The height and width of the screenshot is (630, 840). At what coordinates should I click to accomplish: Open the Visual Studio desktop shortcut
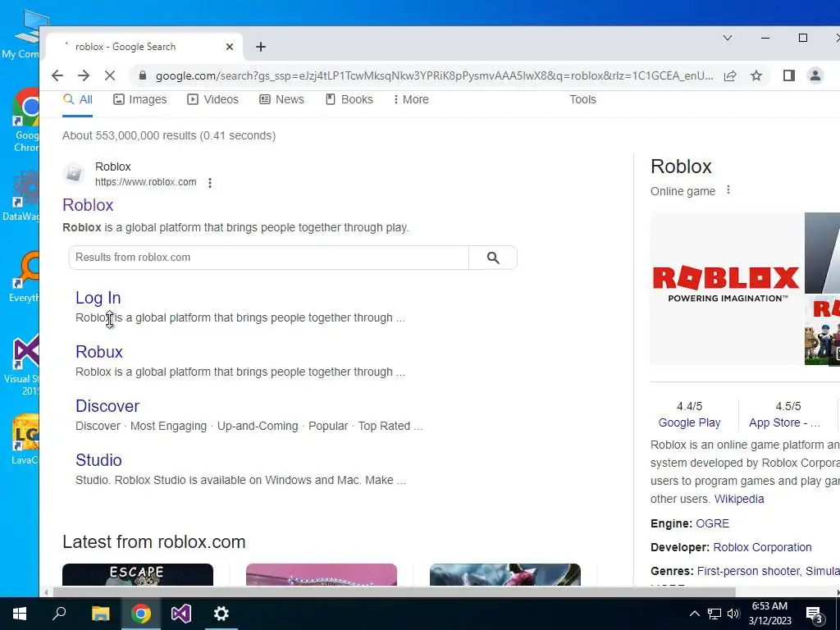coord(24,365)
